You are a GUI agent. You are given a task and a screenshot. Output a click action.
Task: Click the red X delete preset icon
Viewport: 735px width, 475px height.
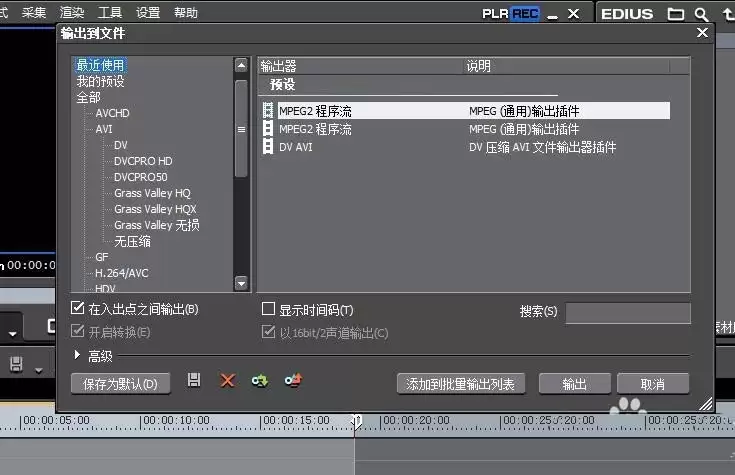pos(227,380)
